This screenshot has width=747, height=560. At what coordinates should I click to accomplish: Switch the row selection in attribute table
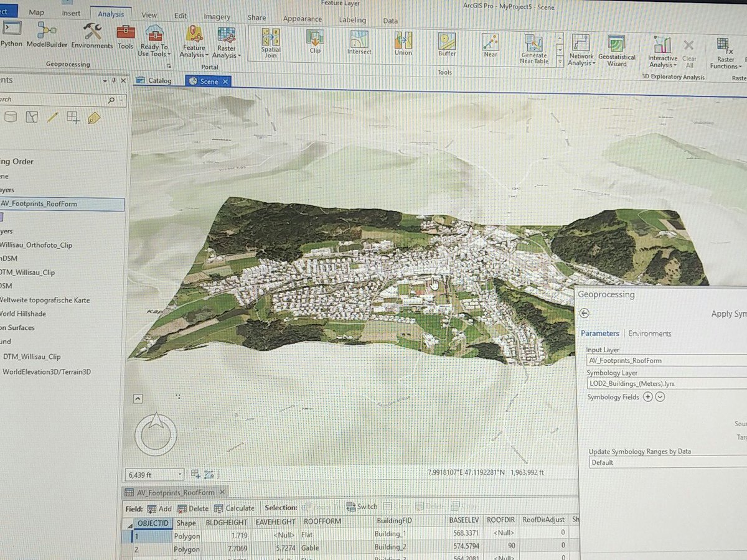pos(362,506)
